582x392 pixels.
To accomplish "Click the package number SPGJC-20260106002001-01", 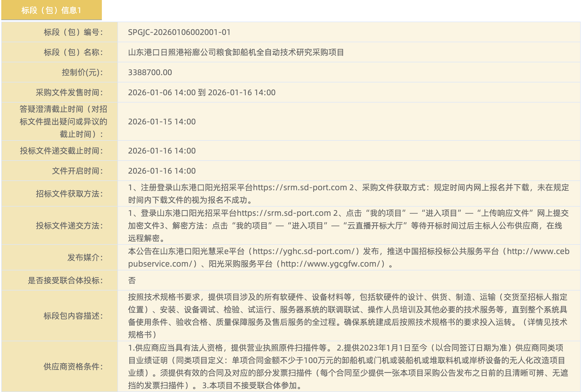I will coord(179,32).
